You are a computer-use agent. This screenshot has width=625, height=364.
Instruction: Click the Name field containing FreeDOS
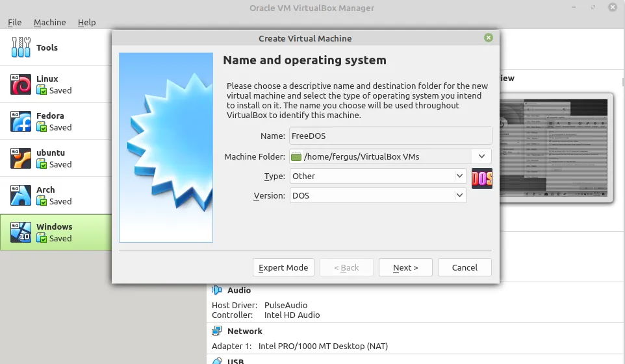[x=390, y=136]
